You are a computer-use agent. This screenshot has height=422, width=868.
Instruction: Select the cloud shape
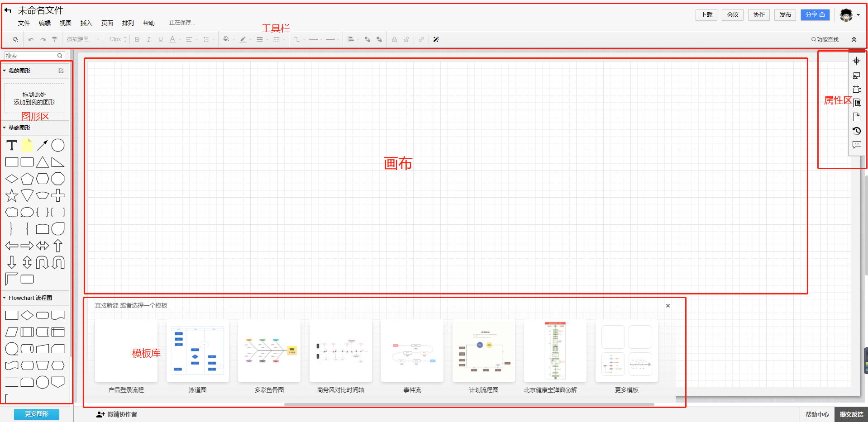(x=12, y=212)
